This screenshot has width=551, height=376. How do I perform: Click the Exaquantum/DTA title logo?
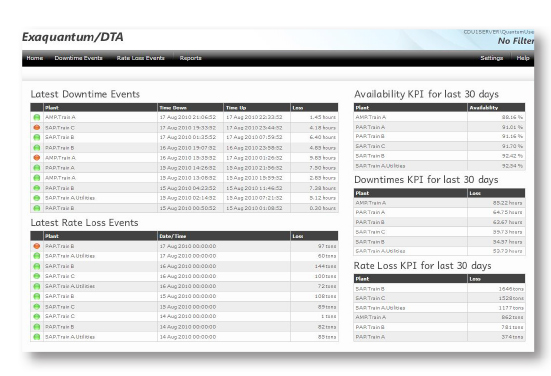click(73, 37)
